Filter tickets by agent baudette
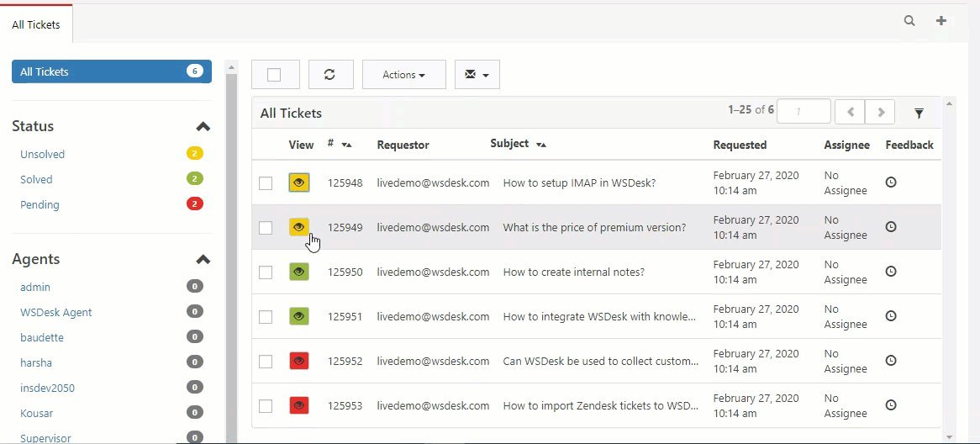Viewport: 980px width, 444px height. click(42, 338)
